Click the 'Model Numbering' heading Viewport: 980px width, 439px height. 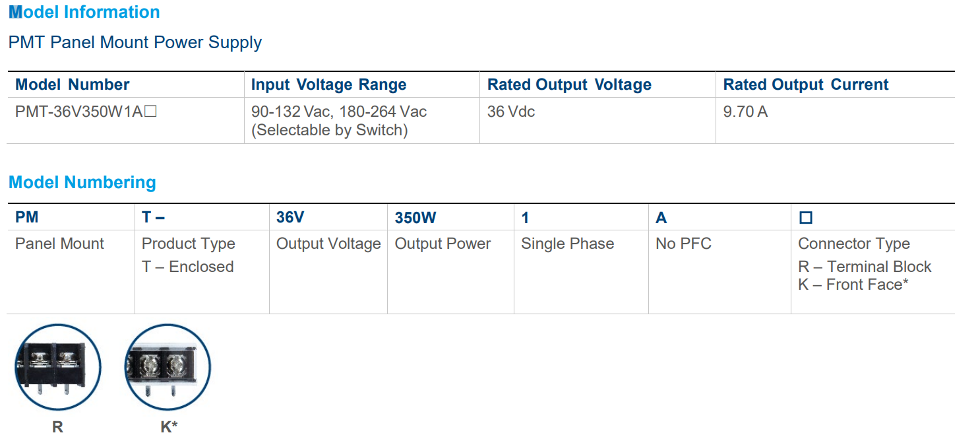(x=82, y=183)
